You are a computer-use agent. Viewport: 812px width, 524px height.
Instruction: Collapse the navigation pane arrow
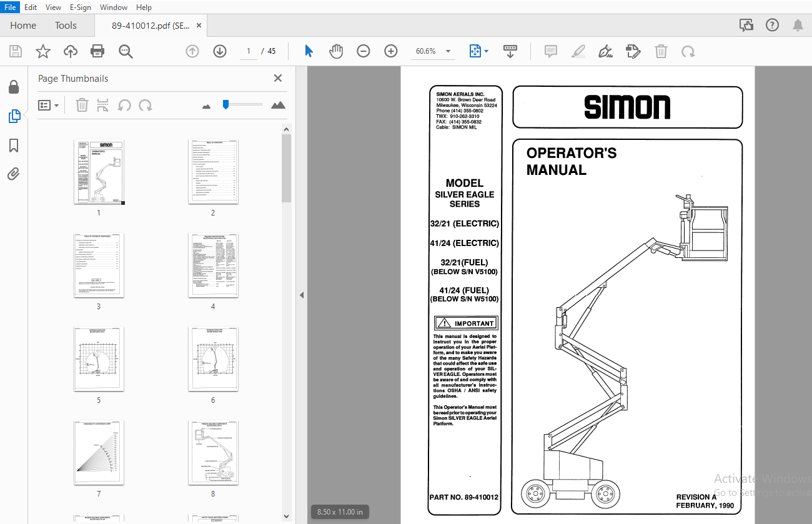pos(302,295)
